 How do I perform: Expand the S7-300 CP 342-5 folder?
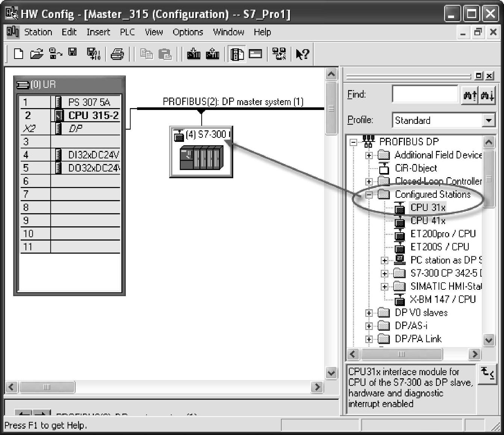tap(384, 274)
